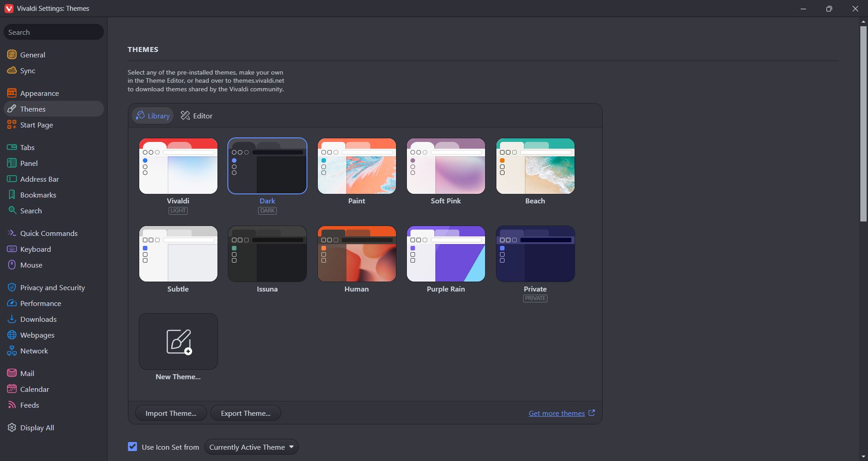Click the Feeds RSS icon
Screen dimensions: 868x461
12,405
